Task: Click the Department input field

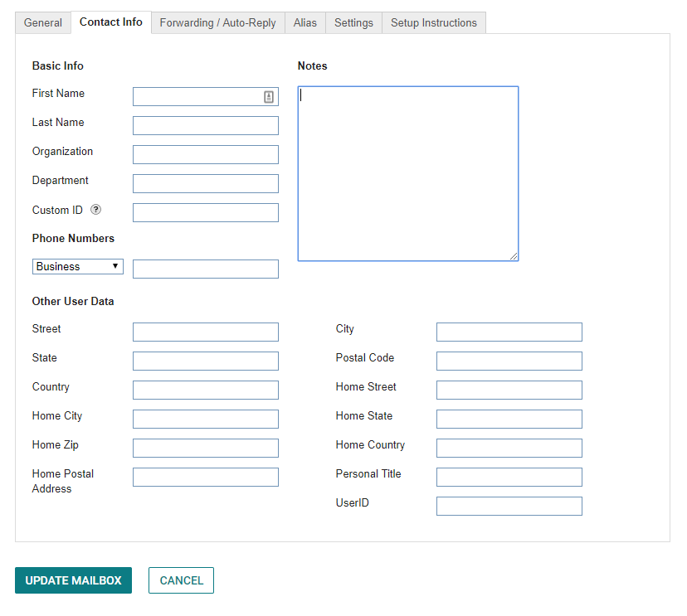Action: click(x=205, y=183)
